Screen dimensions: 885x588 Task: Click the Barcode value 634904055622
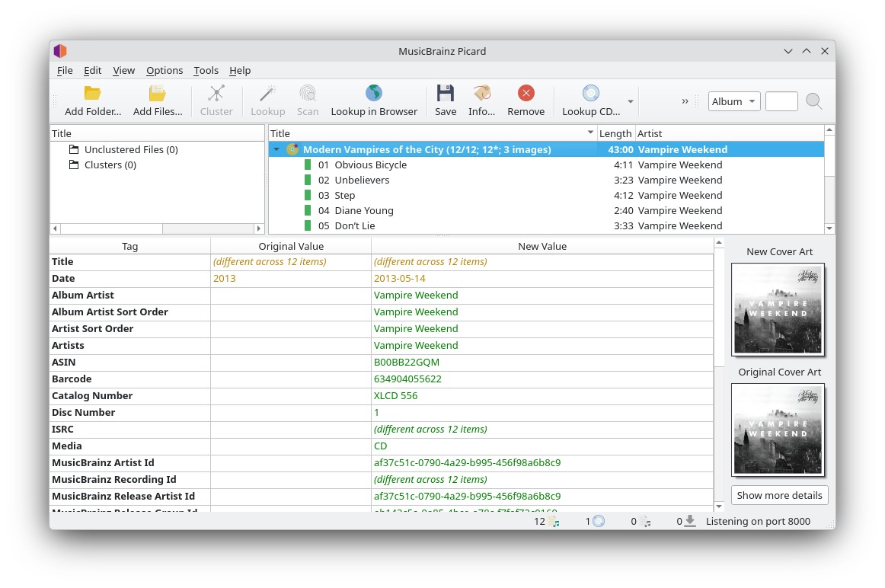[x=407, y=379]
